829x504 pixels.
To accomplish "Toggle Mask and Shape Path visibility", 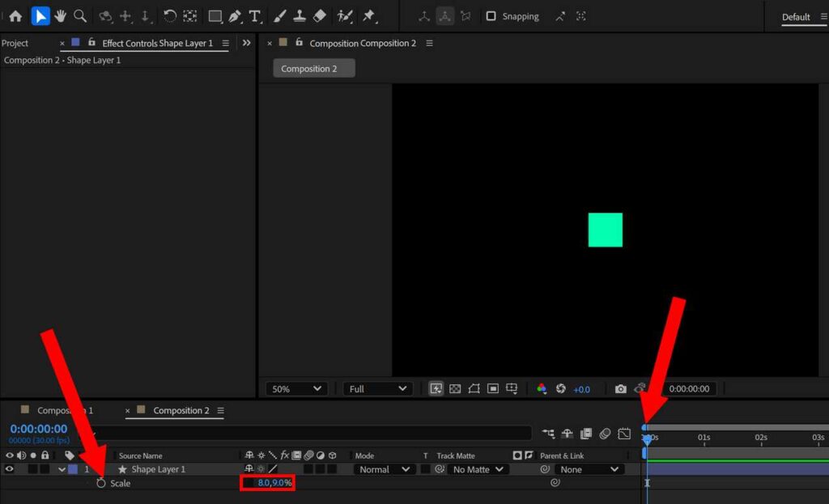I will [x=474, y=389].
